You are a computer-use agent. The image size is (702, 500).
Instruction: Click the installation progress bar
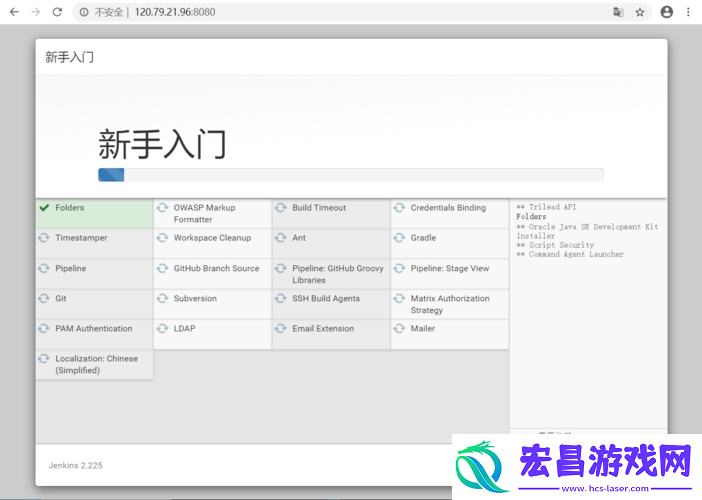point(351,175)
